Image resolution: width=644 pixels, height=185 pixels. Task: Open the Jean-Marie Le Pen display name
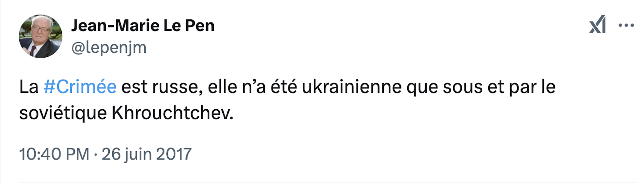pyautogui.click(x=143, y=25)
